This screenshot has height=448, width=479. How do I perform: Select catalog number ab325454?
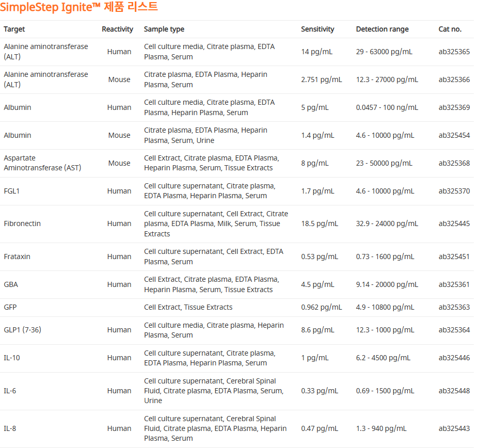(454, 135)
